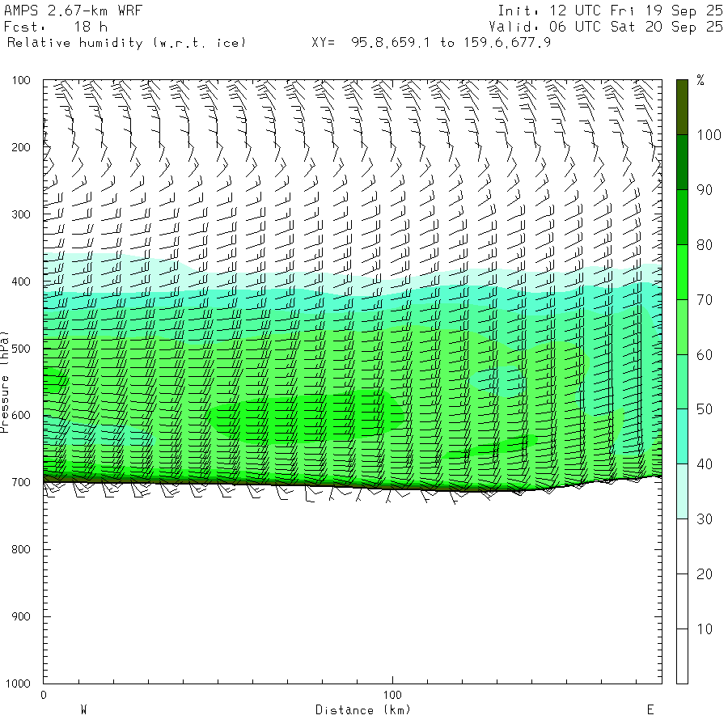Viewport: 728px width, 728px height.
Task: Click the 80–90% green colorbar segment
Action: coord(682,218)
